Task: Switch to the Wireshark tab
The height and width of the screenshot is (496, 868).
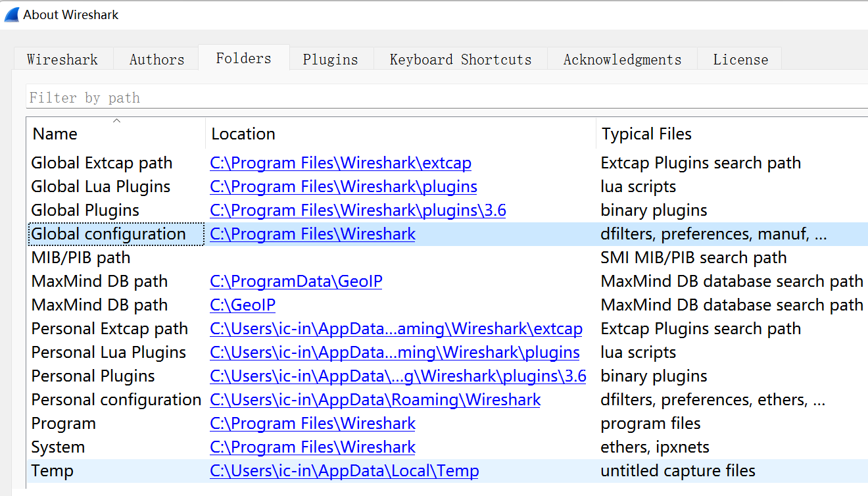Action: pyautogui.click(x=62, y=59)
